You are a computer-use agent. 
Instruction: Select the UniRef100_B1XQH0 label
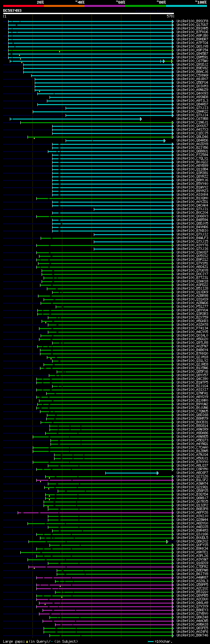[x=192, y=198]
